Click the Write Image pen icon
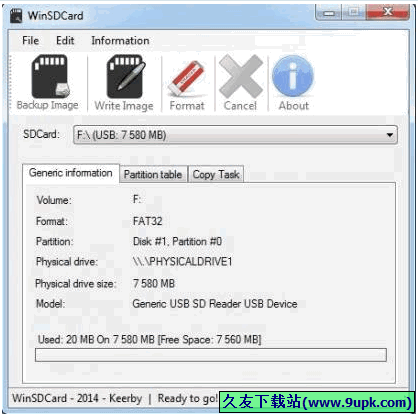The height and width of the screenshot is (416, 418). tap(126, 77)
